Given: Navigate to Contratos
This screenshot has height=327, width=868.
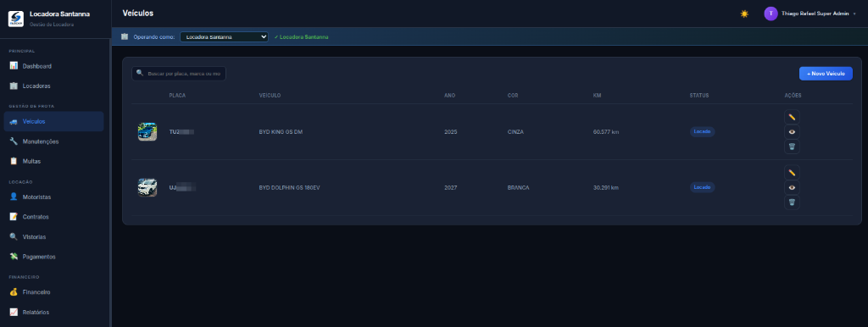Looking at the screenshot, I should [x=53, y=216].
